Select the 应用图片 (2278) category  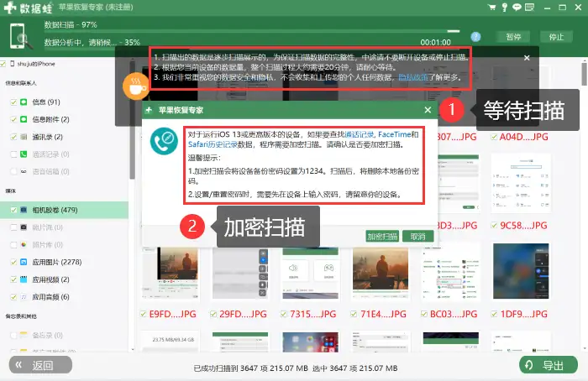56,262
